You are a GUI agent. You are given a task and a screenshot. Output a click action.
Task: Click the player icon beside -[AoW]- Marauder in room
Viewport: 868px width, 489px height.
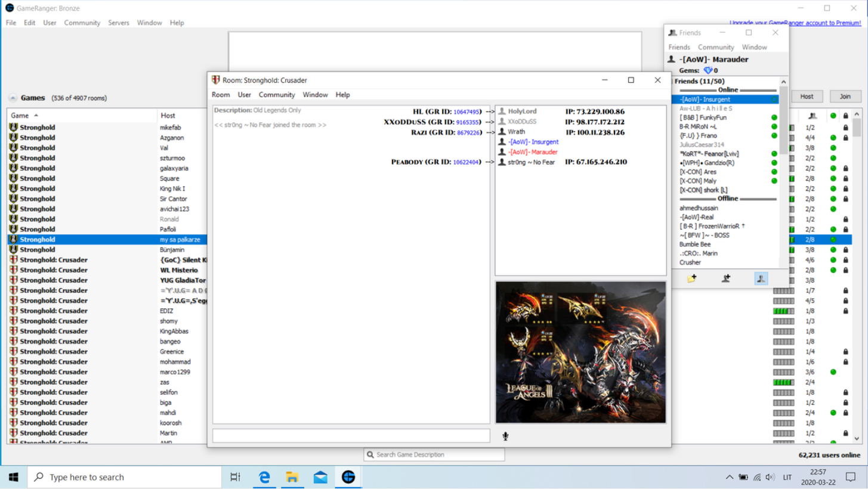(502, 152)
